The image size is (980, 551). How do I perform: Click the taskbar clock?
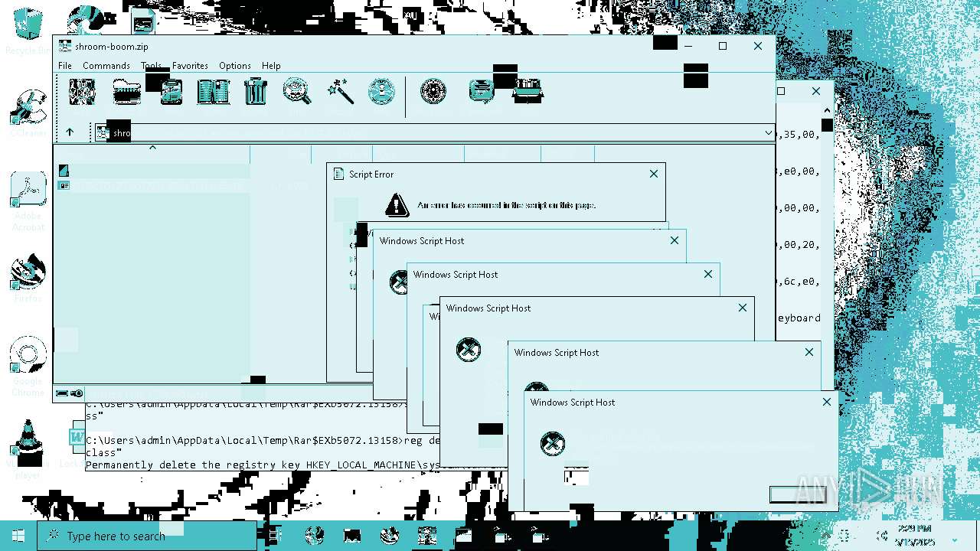915,536
